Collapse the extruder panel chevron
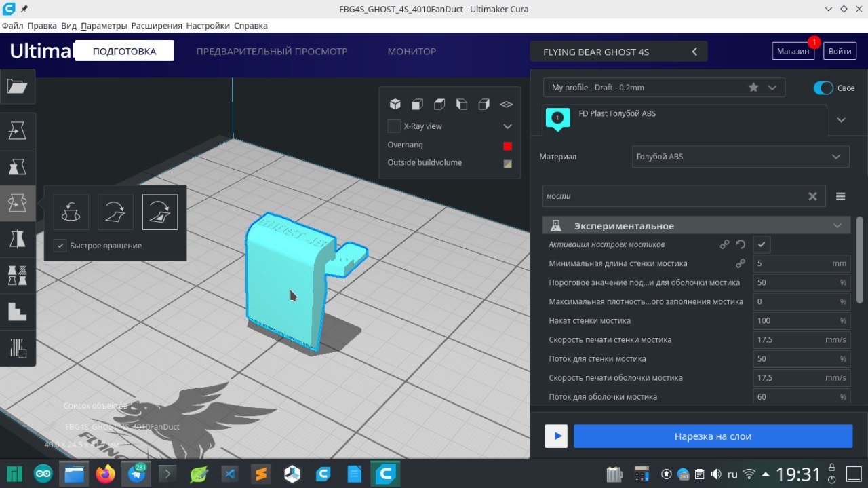 click(x=842, y=120)
